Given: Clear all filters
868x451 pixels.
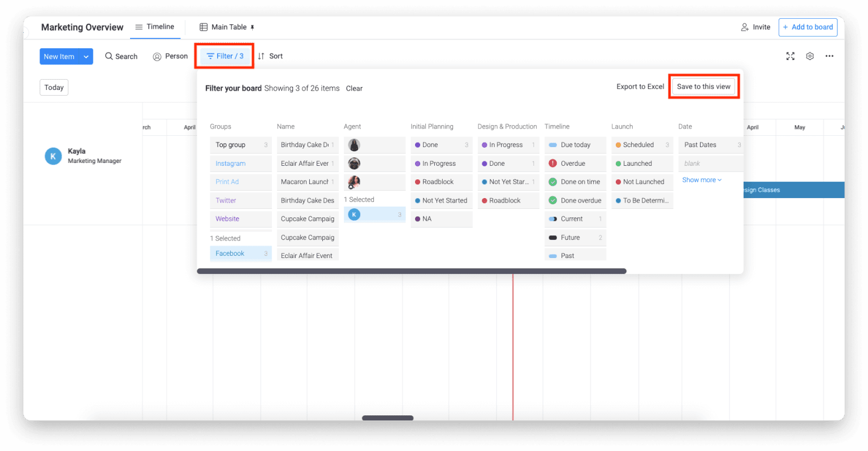Looking at the screenshot, I should (354, 88).
